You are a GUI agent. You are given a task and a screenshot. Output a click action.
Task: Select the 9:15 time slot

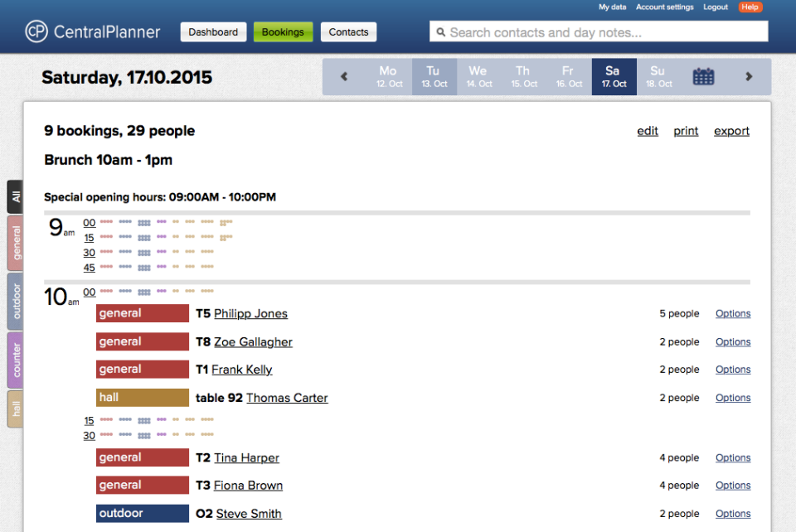click(x=90, y=237)
